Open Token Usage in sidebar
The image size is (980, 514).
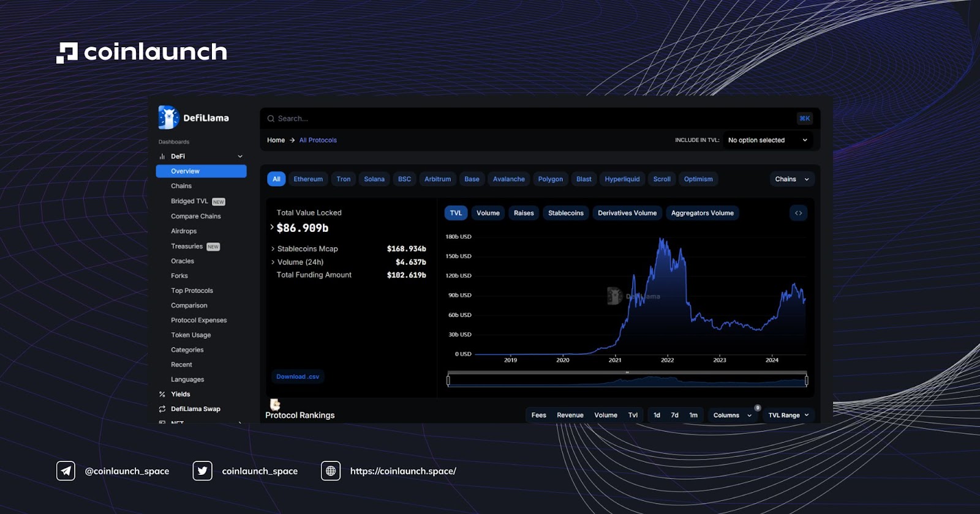191,335
